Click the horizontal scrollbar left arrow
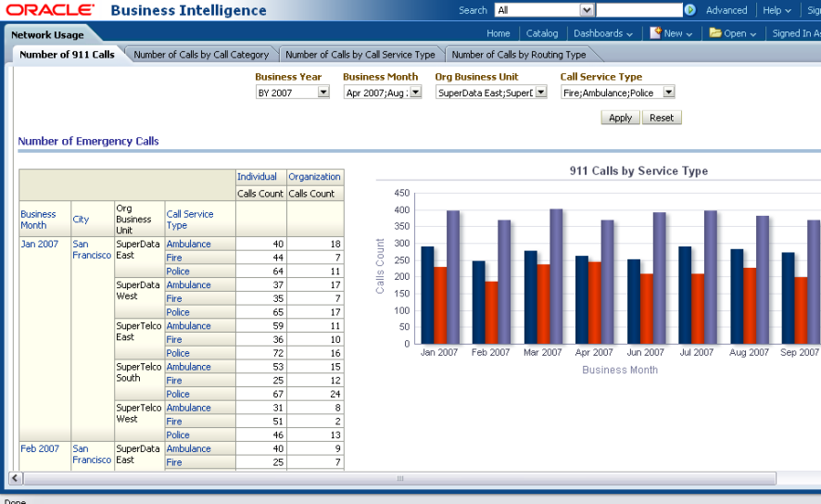The width and height of the screenshot is (821, 504). 15,478
